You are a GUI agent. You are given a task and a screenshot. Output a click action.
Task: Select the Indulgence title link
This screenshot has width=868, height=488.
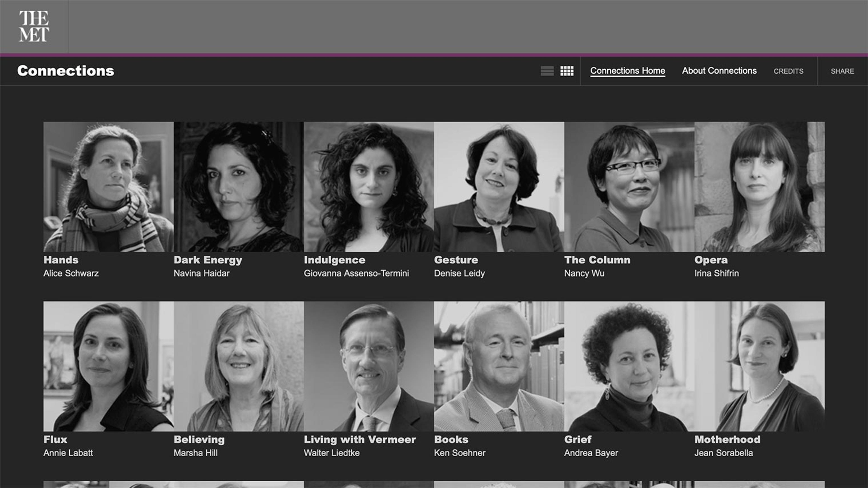click(x=334, y=260)
